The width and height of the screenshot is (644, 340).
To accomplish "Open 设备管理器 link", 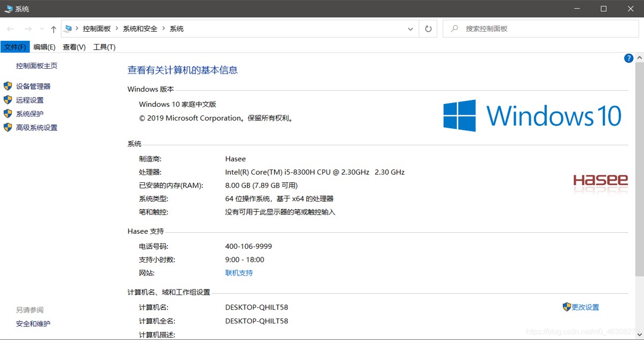I will 33,86.
